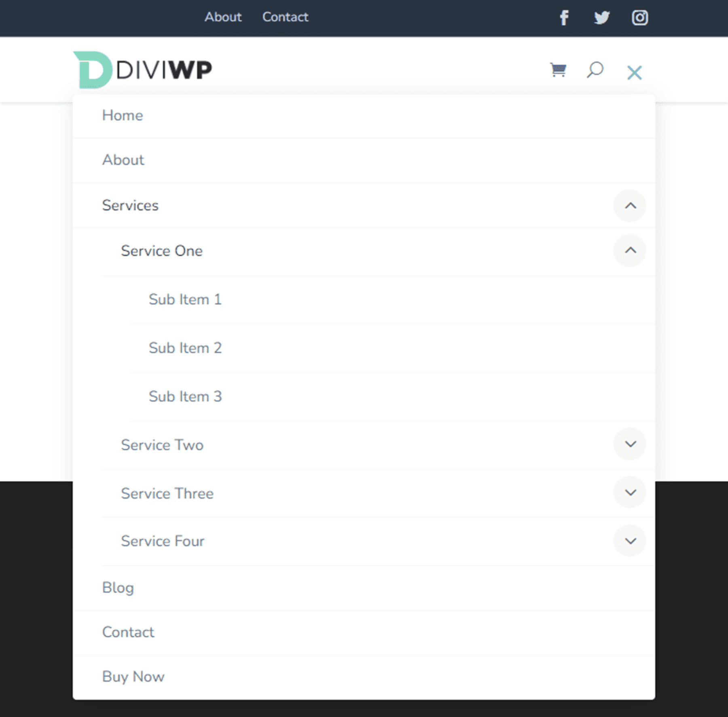Open the site search
This screenshot has width=728, height=717.
coord(595,70)
